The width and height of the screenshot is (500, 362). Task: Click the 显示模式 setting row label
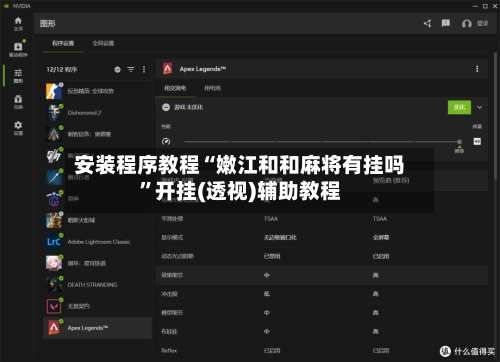172,238
